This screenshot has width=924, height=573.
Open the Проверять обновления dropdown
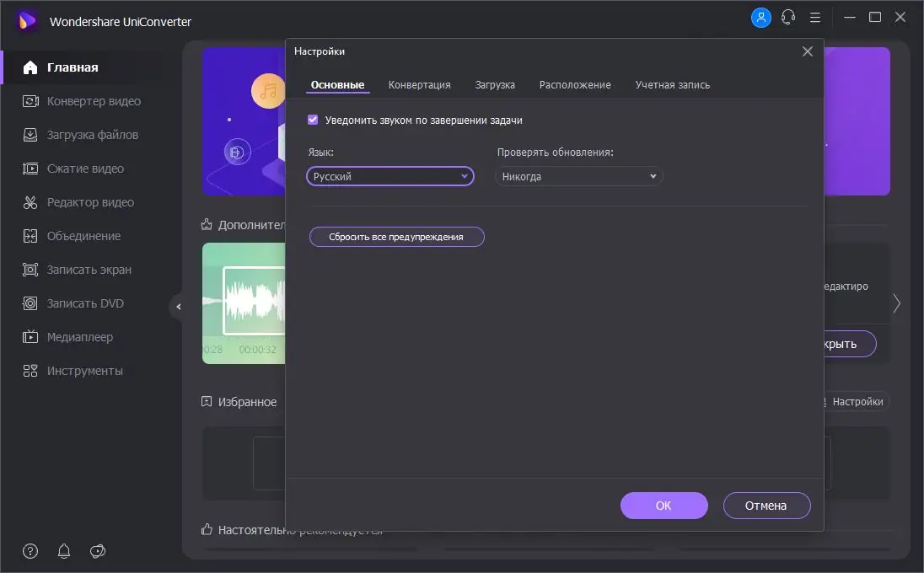tap(578, 176)
